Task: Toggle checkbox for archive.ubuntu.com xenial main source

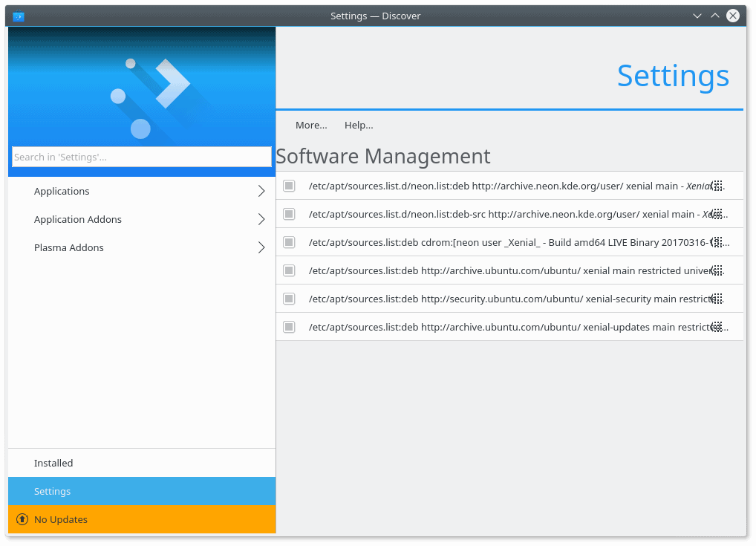Action: click(x=290, y=272)
